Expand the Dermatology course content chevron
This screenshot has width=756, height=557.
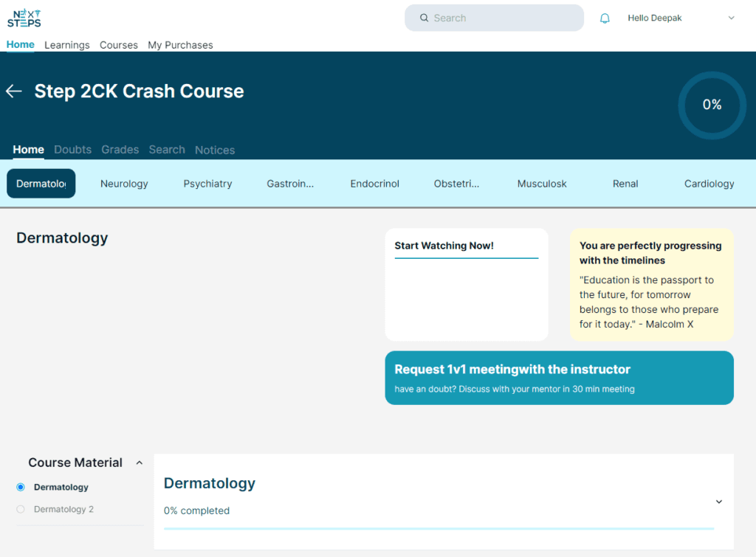click(718, 501)
